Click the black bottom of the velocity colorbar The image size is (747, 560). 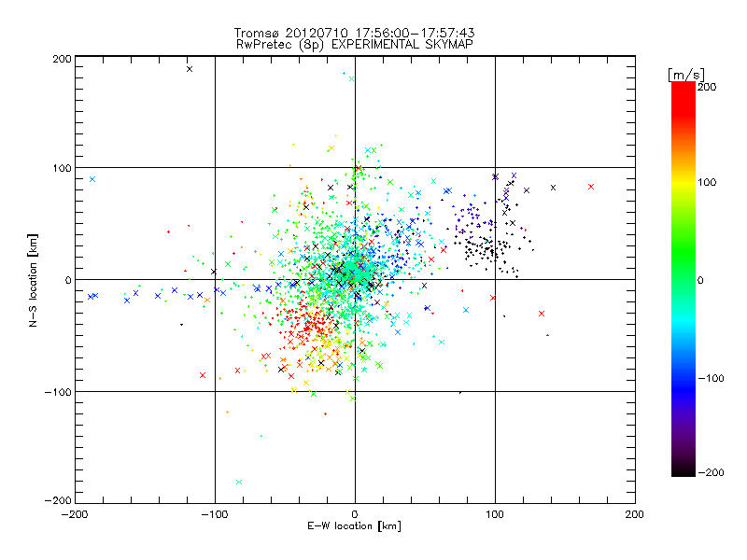[x=684, y=470]
